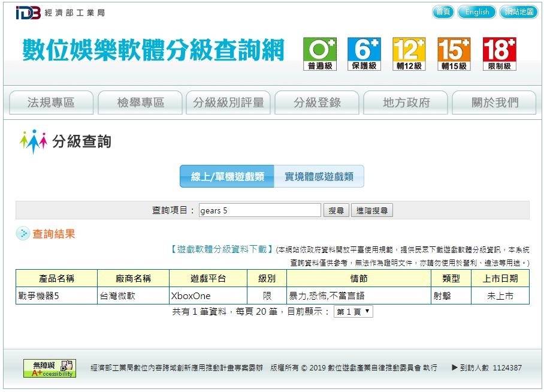The height and width of the screenshot is (392, 544).
Task: Switch to 實境體感遊戲類 tab
Action: pos(319,177)
